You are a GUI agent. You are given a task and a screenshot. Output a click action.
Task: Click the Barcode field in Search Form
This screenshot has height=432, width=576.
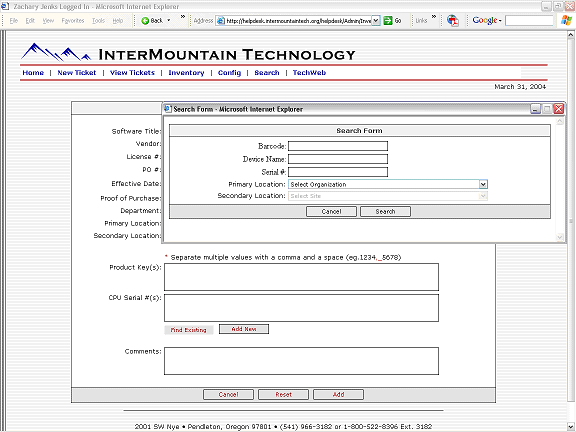tap(338, 146)
